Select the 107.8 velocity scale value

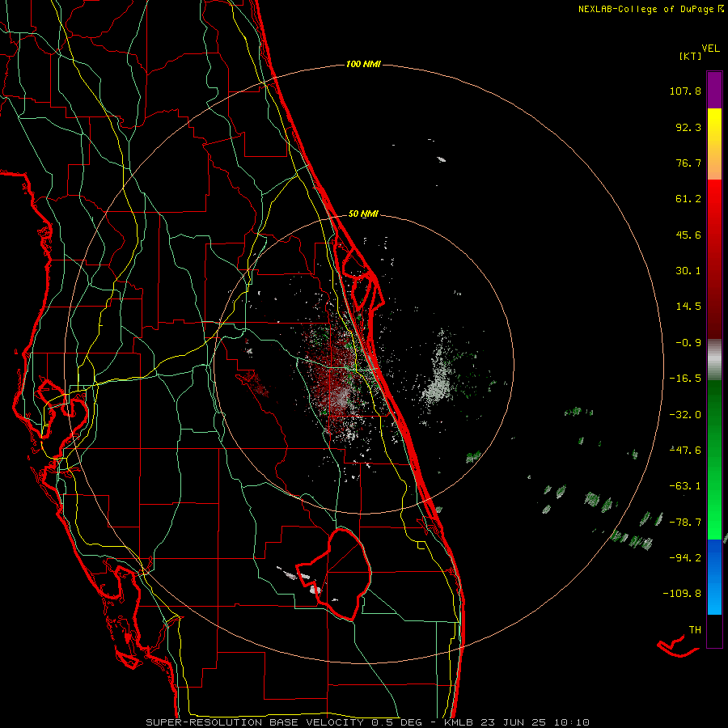(685, 91)
